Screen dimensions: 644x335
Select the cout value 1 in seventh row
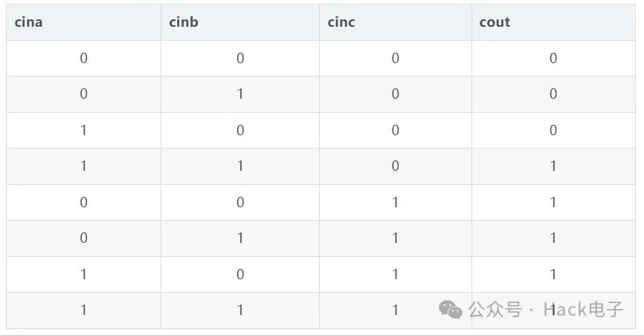coord(553,274)
